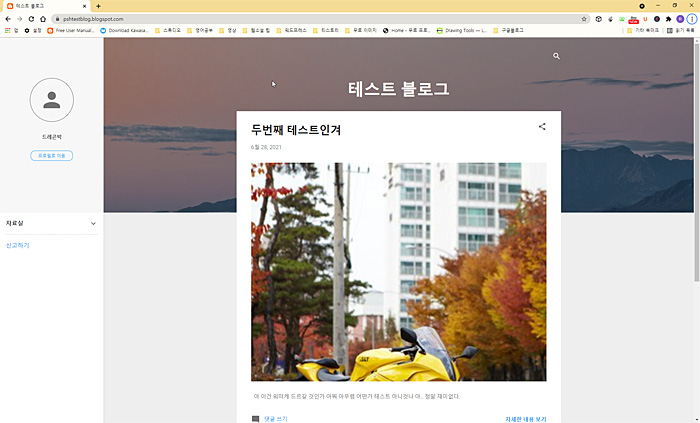
Task: Open the Drawing Tools bookmark
Action: click(x=462, y=31)
